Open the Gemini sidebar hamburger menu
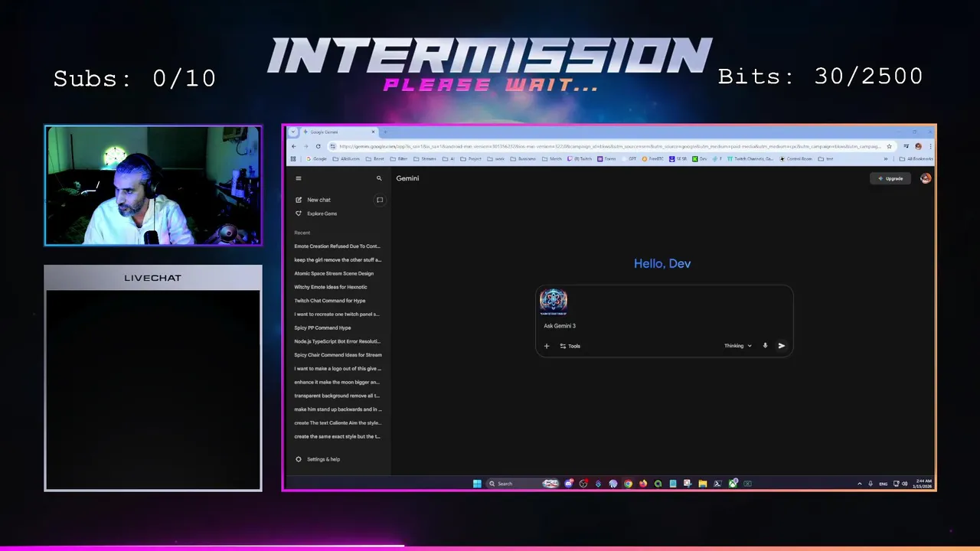980x551 pixels. [x=299, y=178]
